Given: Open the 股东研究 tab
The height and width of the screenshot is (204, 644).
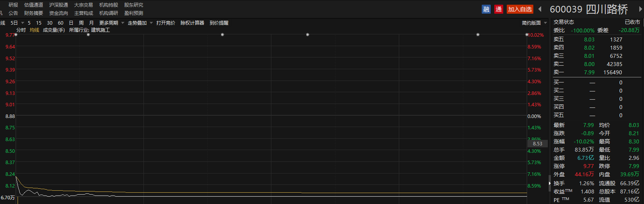Looking at the screenshot, I should [x=134, y=5].
